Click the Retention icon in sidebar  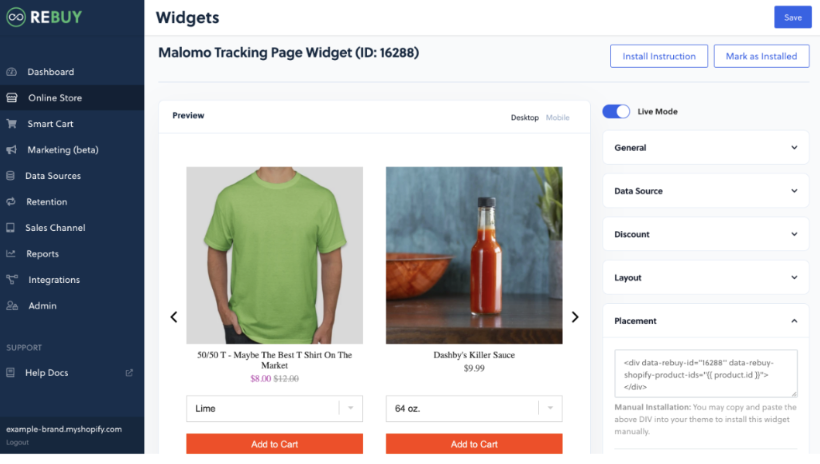(12, 202)
